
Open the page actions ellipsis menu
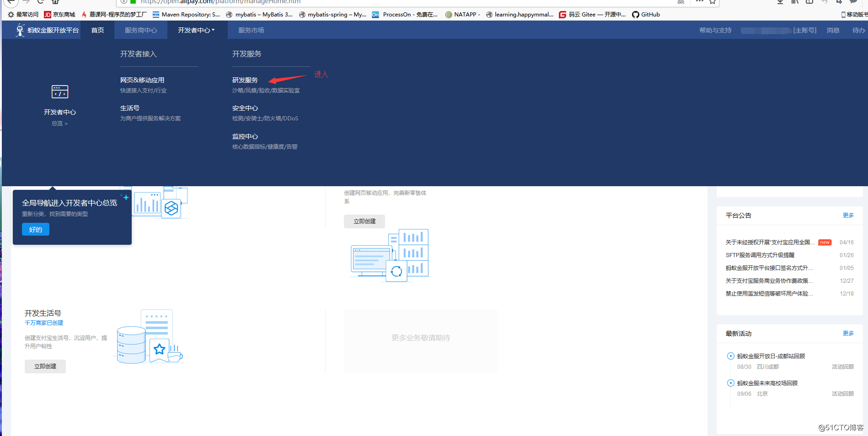tap(700, 2)
